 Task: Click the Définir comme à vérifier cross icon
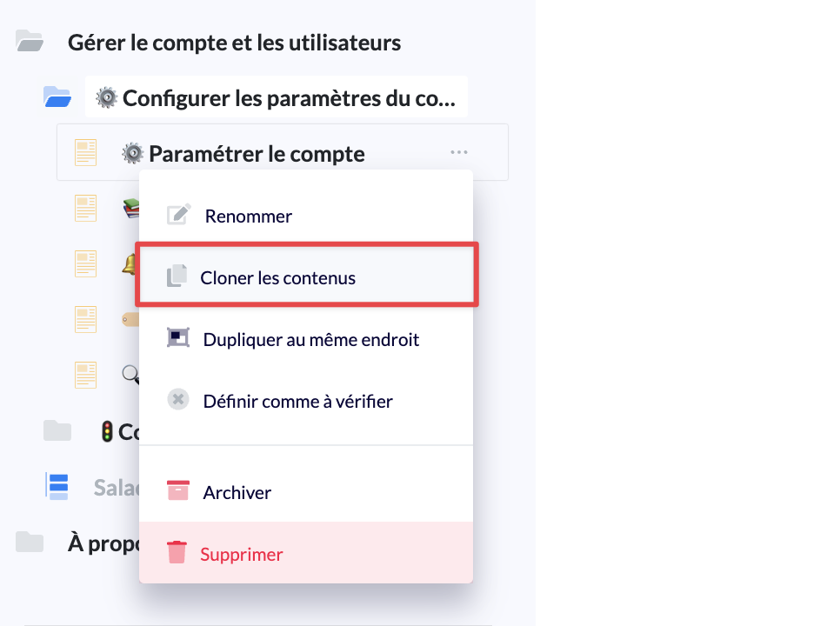[178, 401]
